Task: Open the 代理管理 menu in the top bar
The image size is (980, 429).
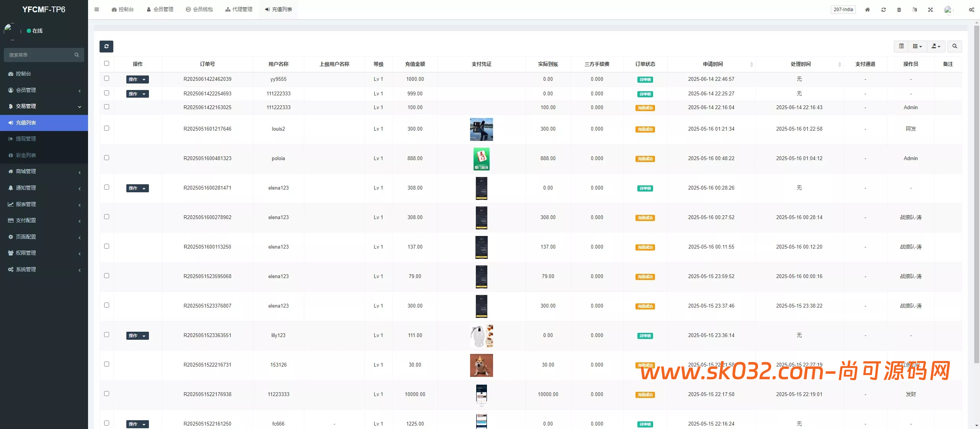Action: pos(238,9)
